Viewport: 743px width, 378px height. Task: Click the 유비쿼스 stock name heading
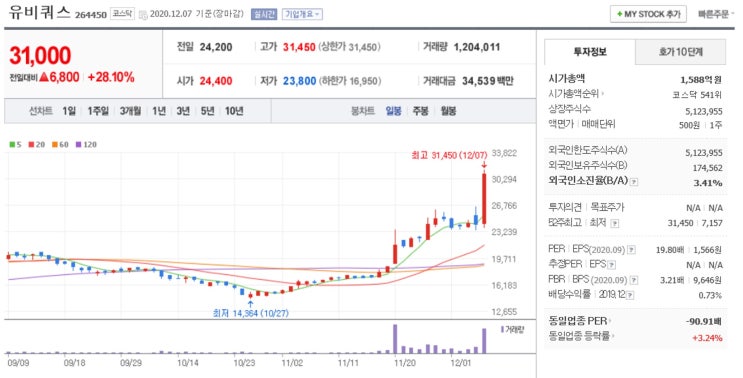39,13
